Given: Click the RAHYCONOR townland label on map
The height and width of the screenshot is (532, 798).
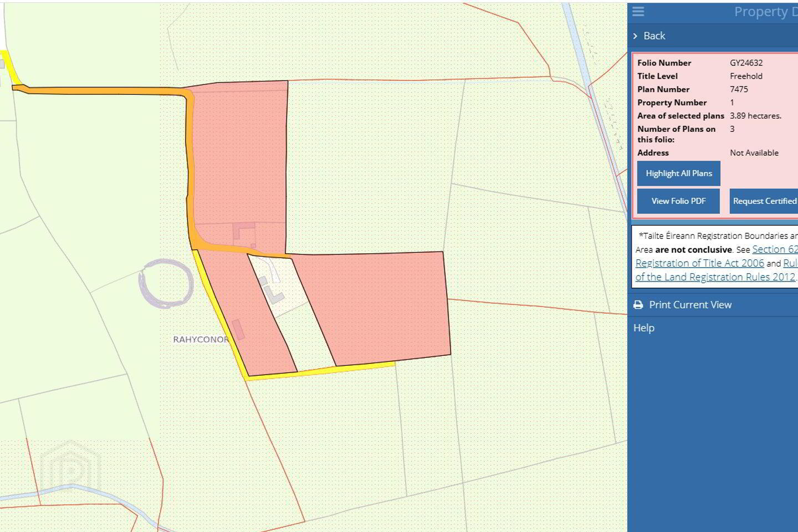Looking at the screenshot, I should 201,339.
